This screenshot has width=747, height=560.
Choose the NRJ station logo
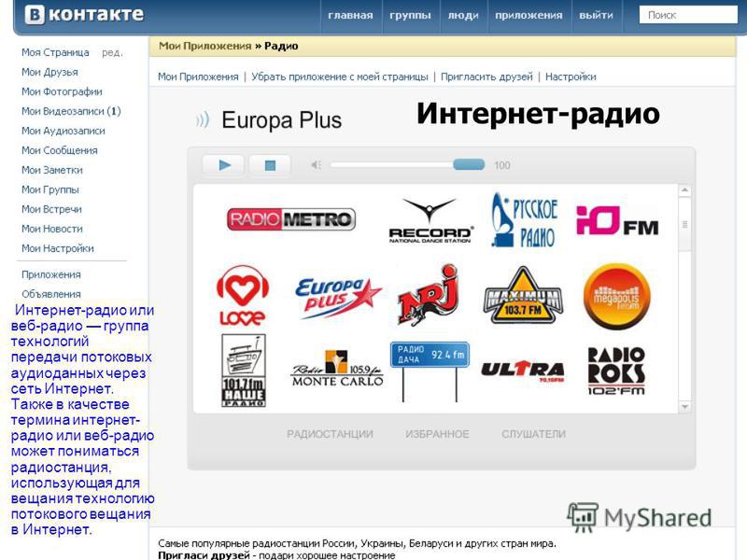[x=428, y=295]
